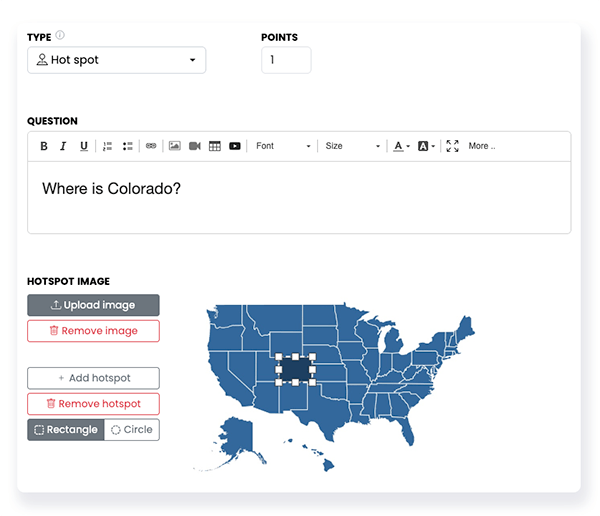Open the Size dropdown

352,146
